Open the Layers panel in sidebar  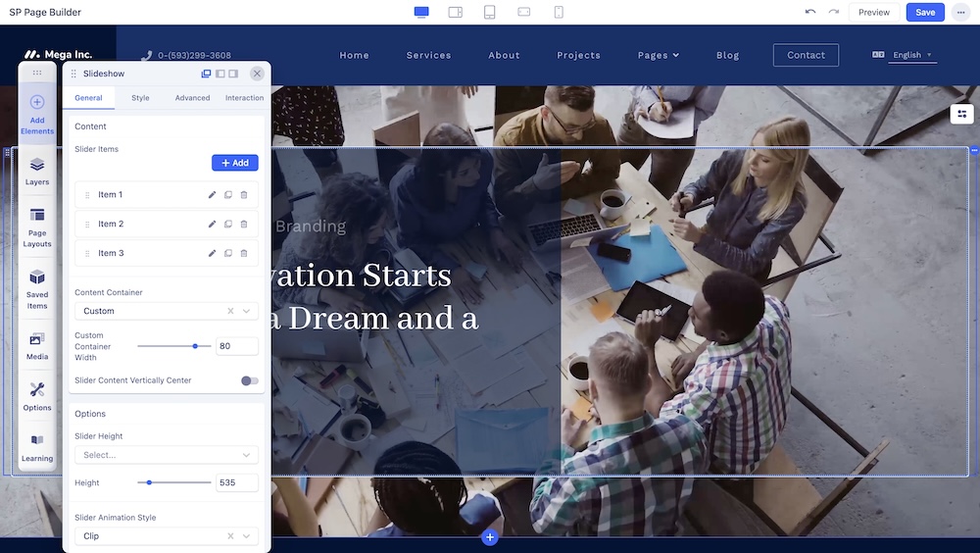tap(37, 171)
